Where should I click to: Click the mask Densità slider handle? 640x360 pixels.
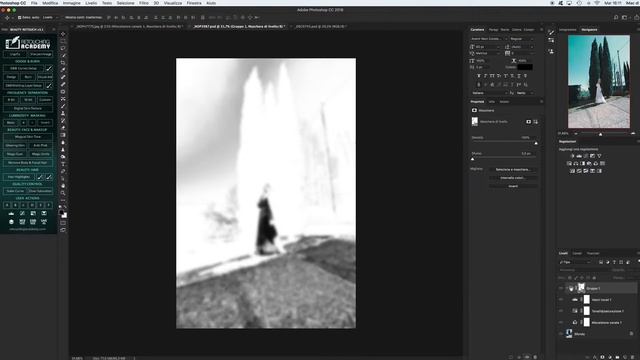click(x=536, y=143)
